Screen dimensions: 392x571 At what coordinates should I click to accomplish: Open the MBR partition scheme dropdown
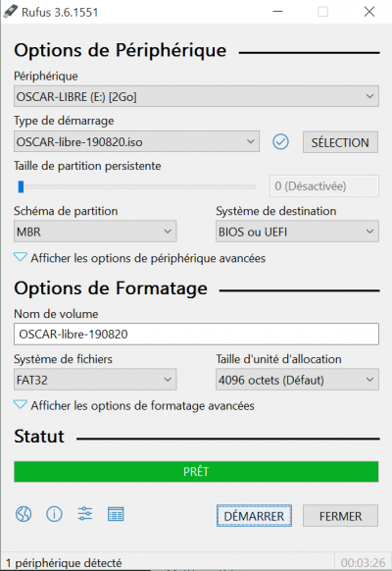95,232
